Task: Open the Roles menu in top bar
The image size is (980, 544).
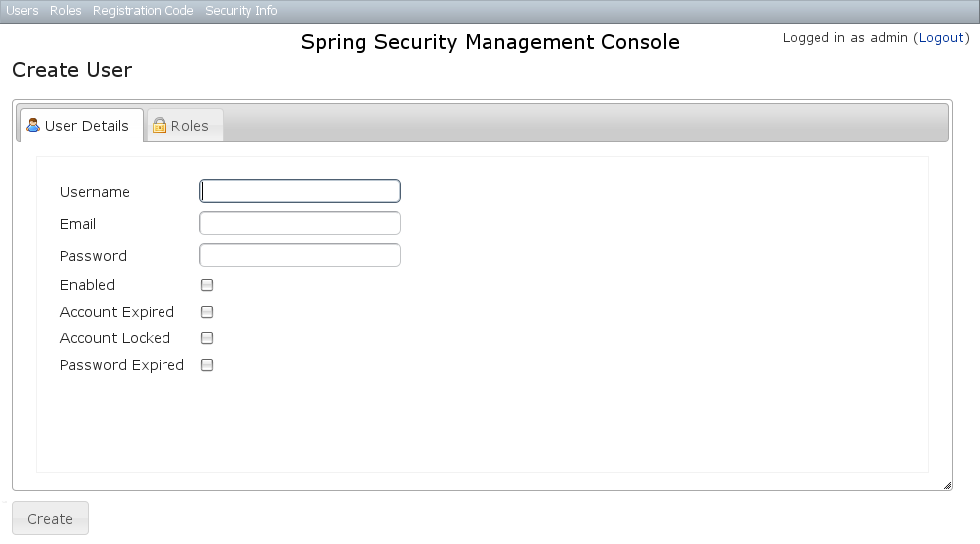Action: tap(66, 11)
